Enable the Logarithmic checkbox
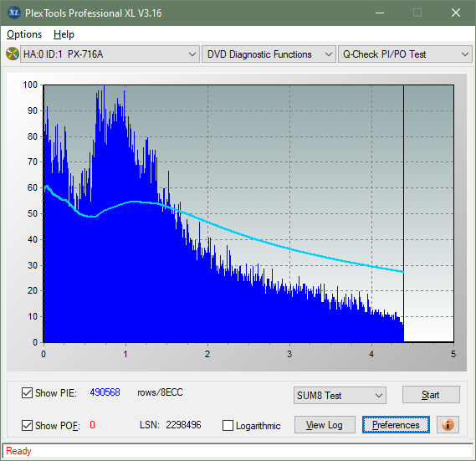 228,426
